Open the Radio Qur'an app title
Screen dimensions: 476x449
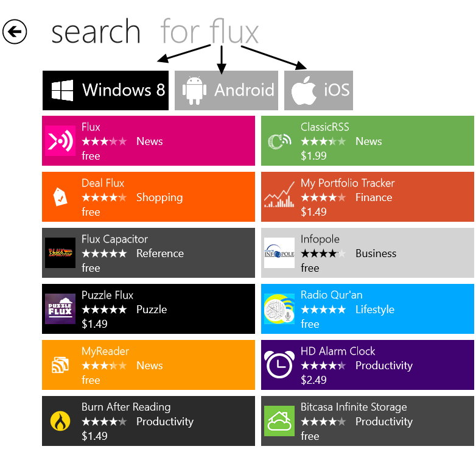click(332, 295)
